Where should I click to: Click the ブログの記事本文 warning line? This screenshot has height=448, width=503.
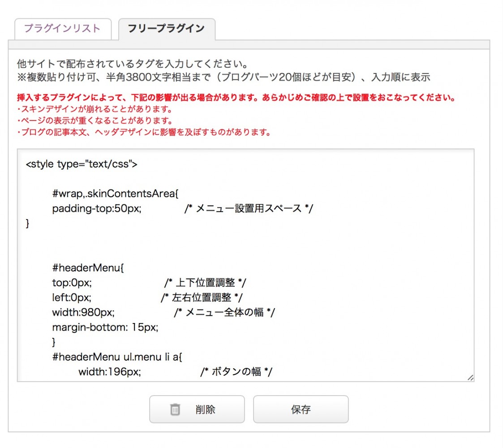click(144, 132)
